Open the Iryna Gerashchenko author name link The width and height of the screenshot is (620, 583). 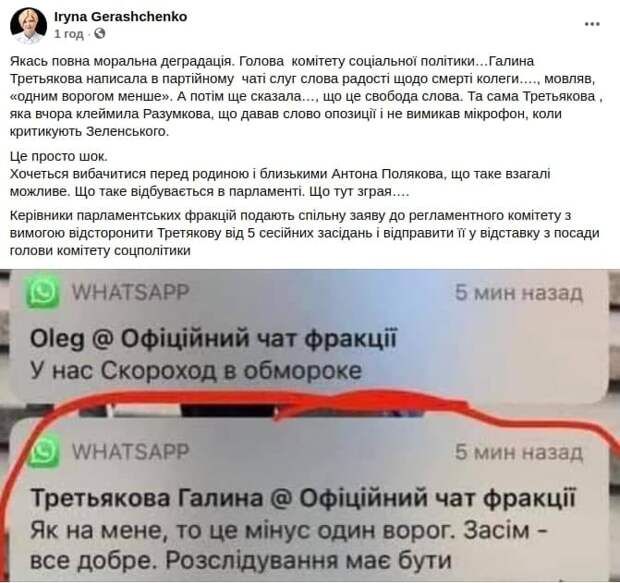(121, 17)
